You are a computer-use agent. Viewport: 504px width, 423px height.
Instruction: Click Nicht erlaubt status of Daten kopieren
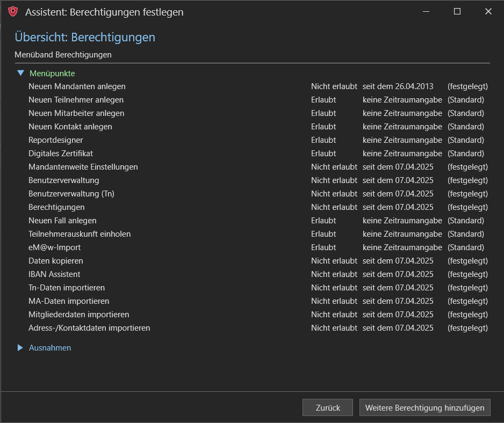click(x=334, y=261)
